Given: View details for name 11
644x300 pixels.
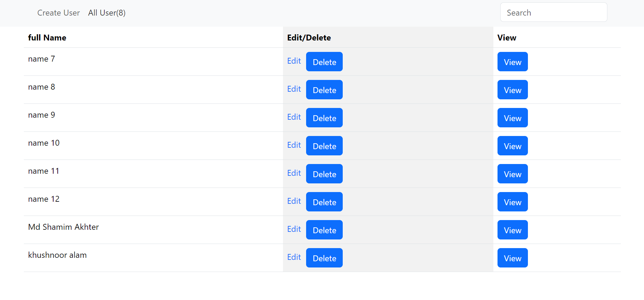Looking at the screenshot, I should (x=512, y=174).
